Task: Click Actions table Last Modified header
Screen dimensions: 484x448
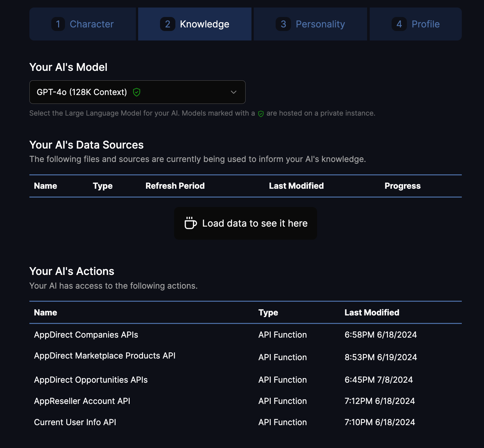Action: click(x=372, y=312)
